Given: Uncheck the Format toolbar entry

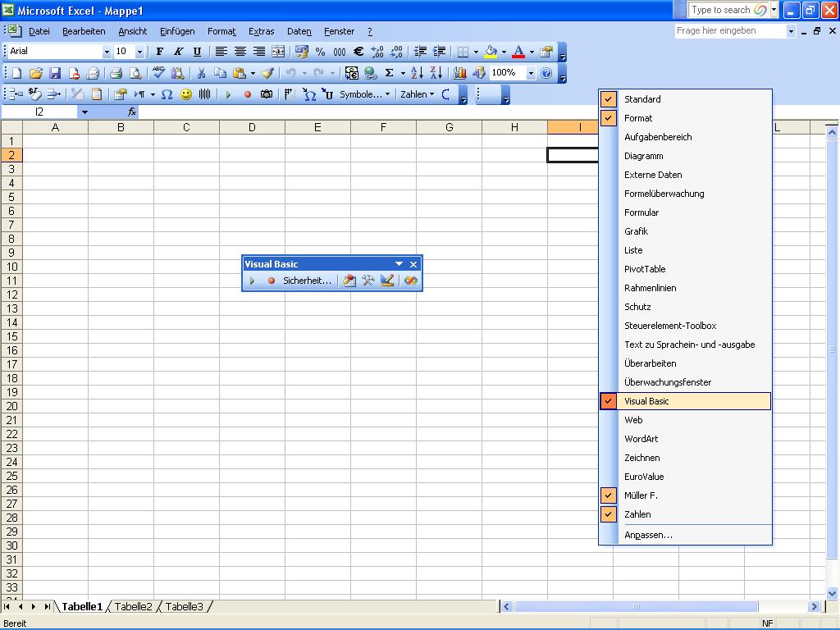Looking at the screenshot, I should (x=686, y=118).
